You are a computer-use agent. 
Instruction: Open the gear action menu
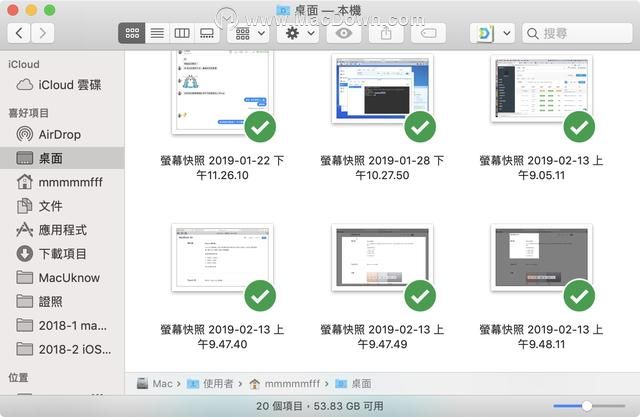click(x=300, y=33)
